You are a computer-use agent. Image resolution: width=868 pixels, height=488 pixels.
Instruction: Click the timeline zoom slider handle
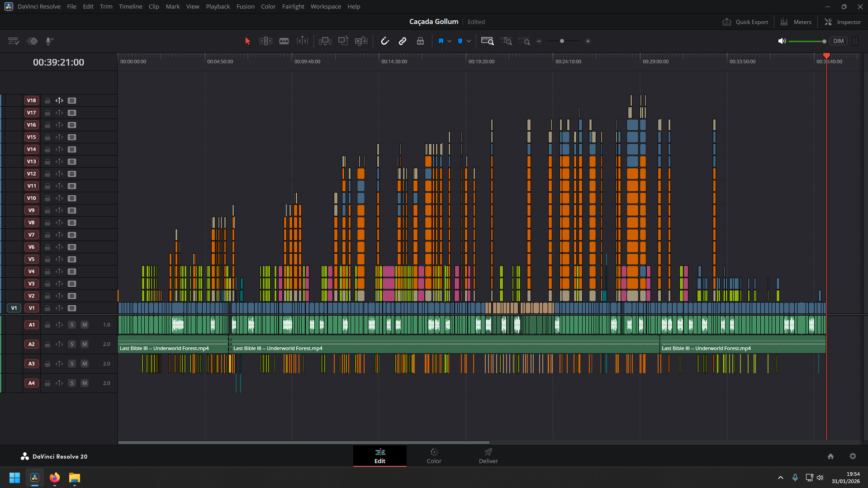[x=562, y=41]
